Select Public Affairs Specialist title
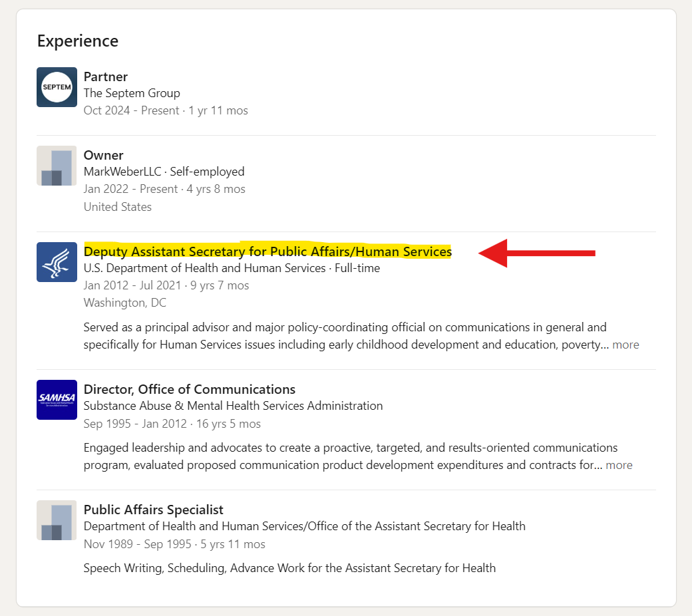 [x=153, y=510]
